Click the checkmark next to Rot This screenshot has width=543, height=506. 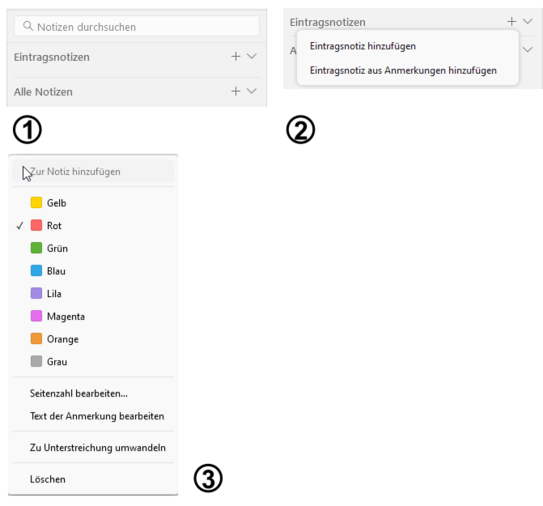pos(20,225)
